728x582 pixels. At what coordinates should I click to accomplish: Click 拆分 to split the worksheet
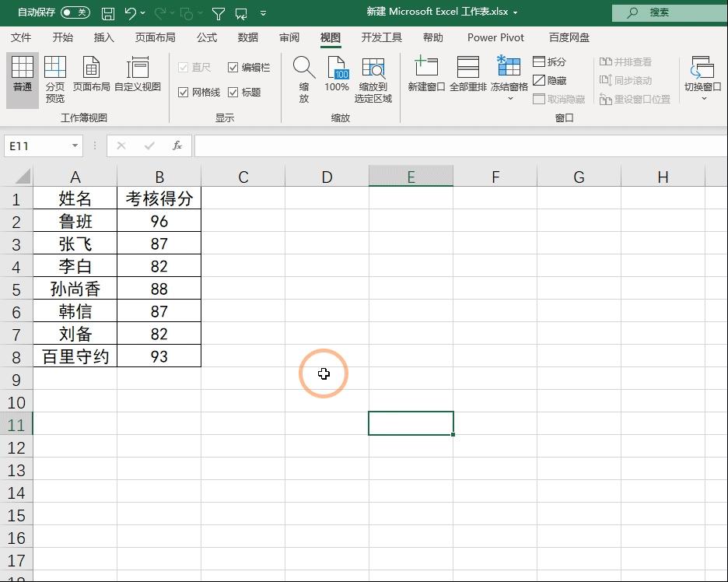(551, 61)
